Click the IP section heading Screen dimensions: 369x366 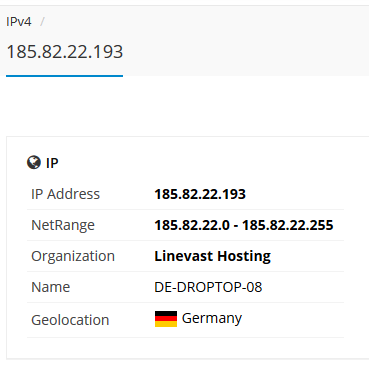[x=52, y=163]
